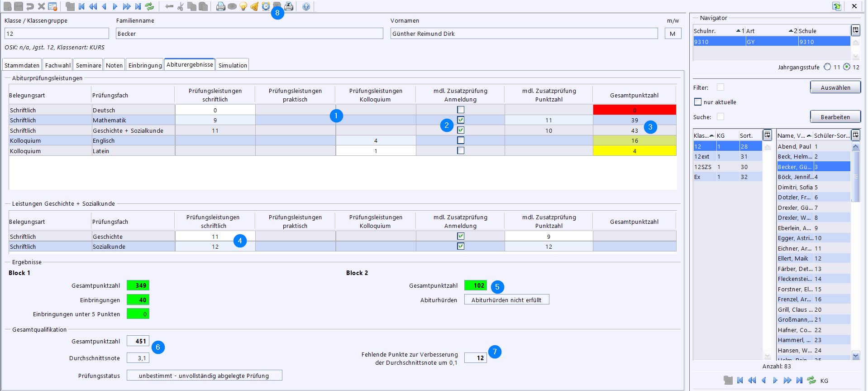Click the 'Abiturhürden nicht erfüllt' field
Image resolution: width=868 pixels, height=391 pixels.
pos(506,300)
